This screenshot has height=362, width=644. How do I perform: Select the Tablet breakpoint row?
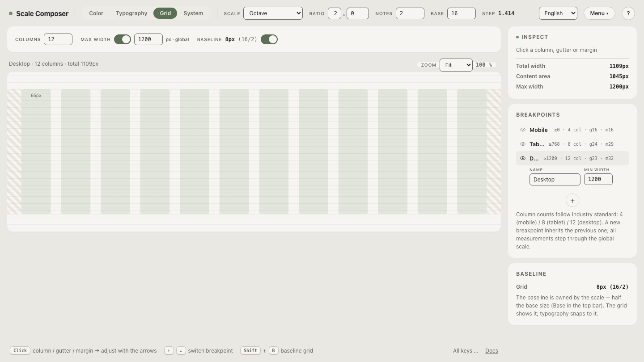[572, 144]
